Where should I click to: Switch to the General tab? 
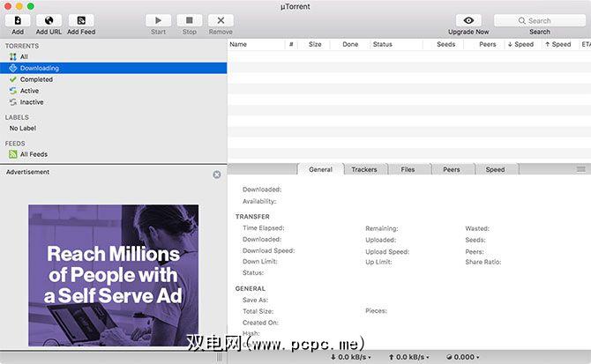coord(321,169)
